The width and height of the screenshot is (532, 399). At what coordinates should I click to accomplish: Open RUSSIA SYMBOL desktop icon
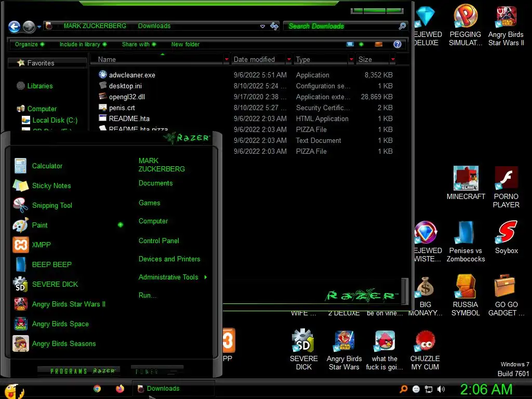coord(465,295)
